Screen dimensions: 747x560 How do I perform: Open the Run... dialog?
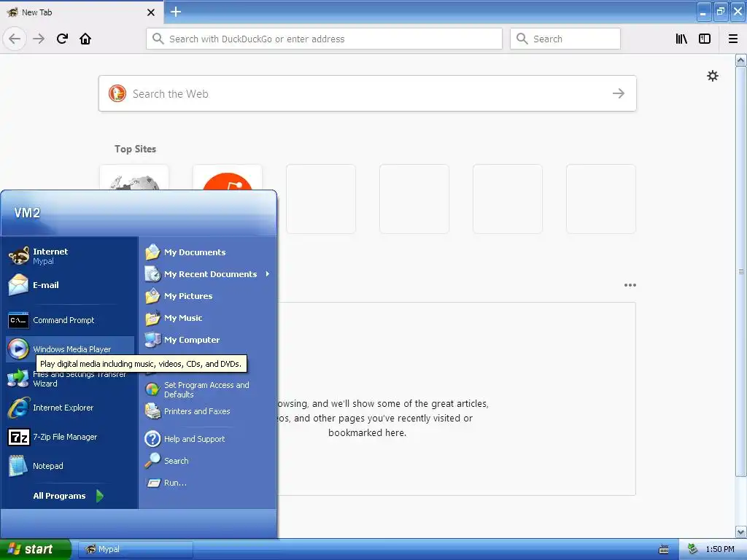pyautogui.click(x=208, y=483)
